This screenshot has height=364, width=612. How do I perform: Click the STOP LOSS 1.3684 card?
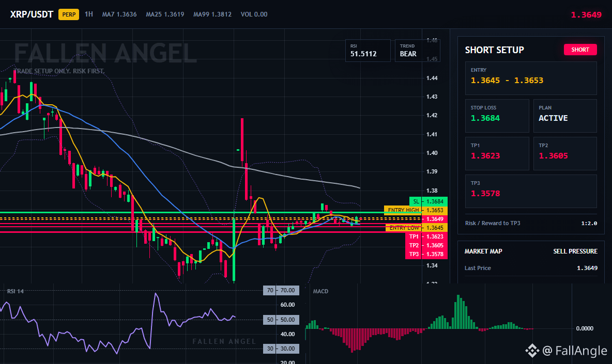point(497,116)
